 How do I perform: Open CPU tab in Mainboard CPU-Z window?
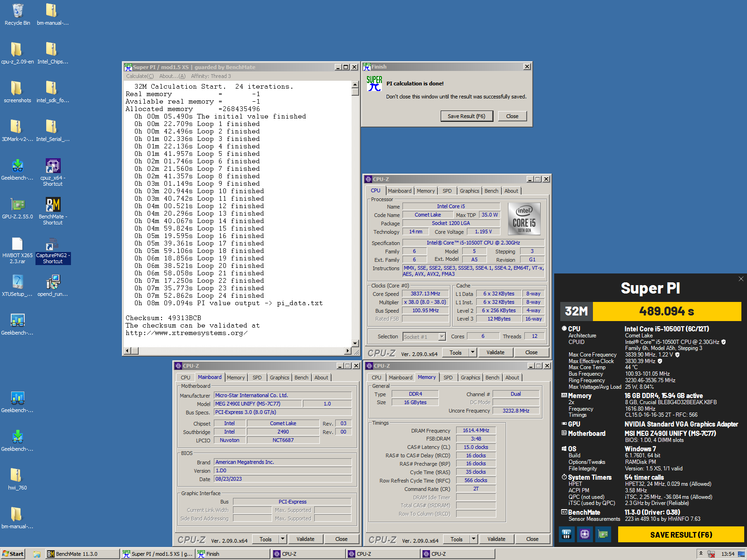[185, 378]
